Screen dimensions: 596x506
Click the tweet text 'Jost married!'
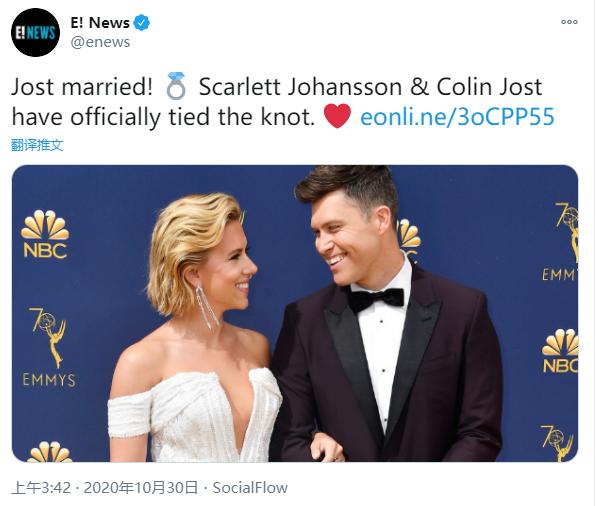pos(82,87)
